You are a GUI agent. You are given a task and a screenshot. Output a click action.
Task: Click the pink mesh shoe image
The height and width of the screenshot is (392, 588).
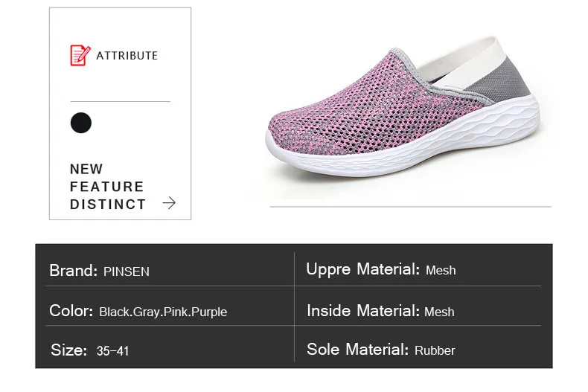[403, 107]
